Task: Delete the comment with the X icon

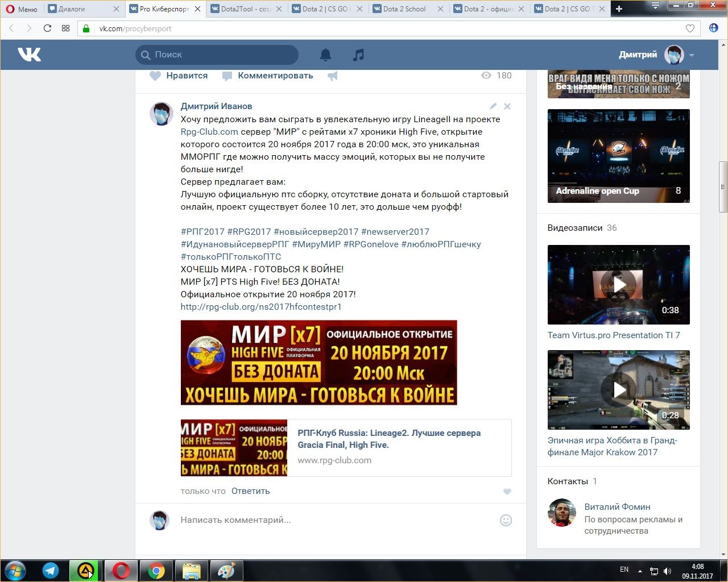Action: pos(507,106)
